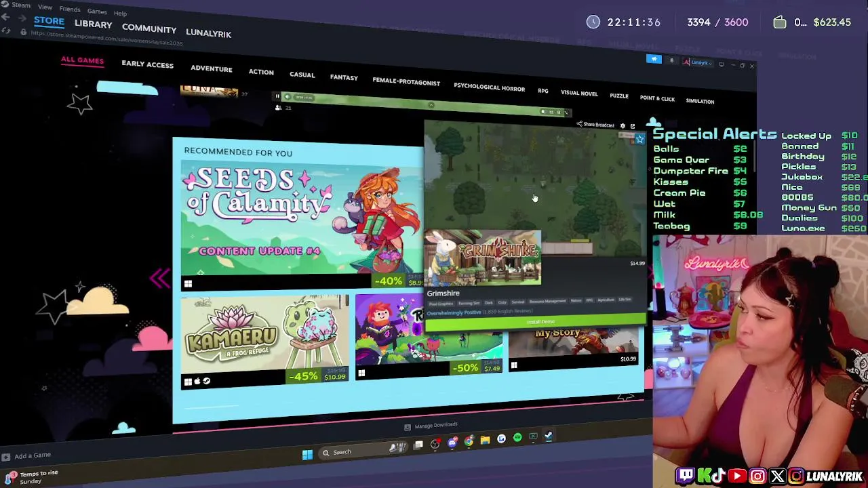Open Manage Downloads
Image resolution: width=868 pixels, height=488 pixels.
[430, 426]
